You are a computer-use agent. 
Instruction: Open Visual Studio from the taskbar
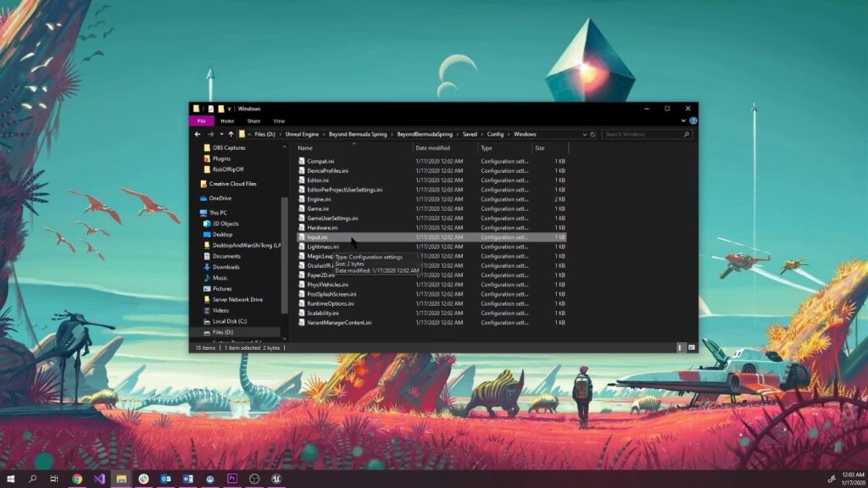[x=99, y=479]
